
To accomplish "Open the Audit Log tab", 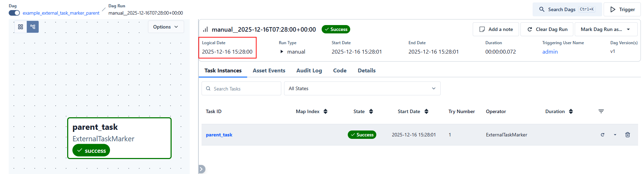I will [309, 71].
